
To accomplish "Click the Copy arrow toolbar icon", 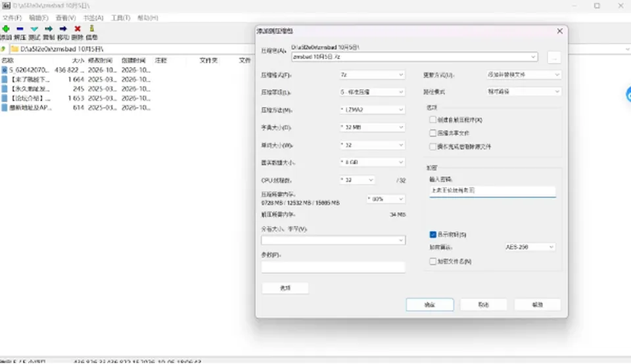I will [x=49, y=28].
